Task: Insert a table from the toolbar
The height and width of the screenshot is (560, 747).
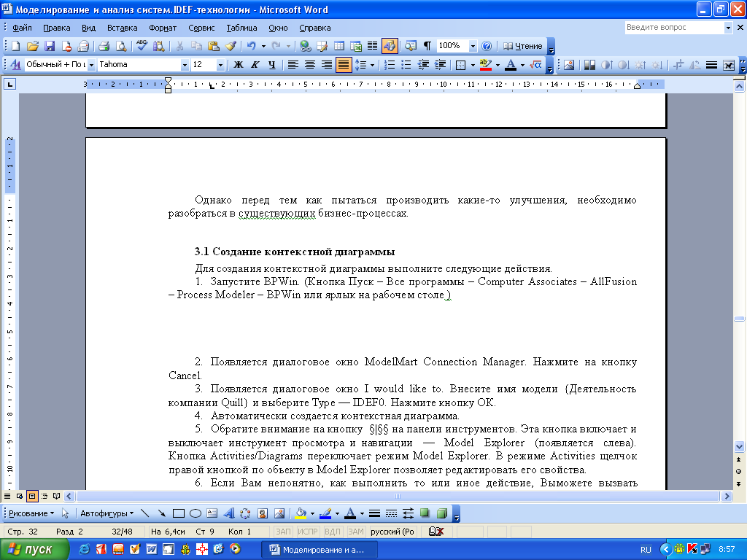Action: point(339,46)
